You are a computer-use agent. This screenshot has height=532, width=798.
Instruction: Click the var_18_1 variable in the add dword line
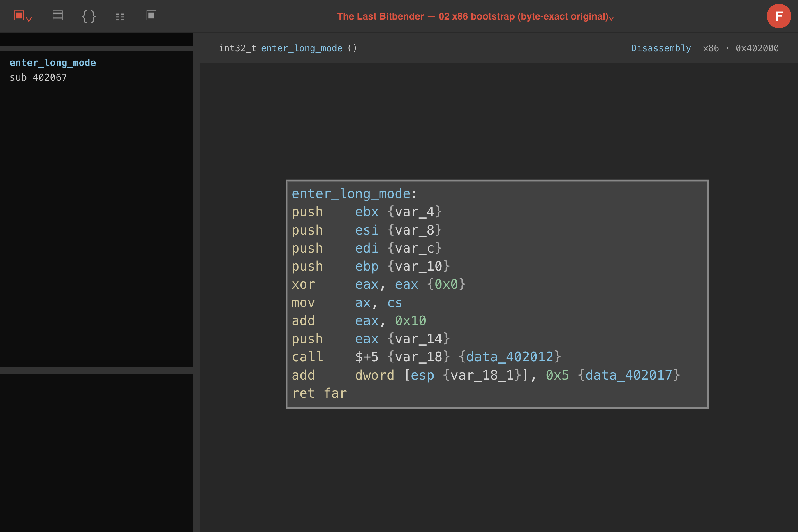(482, 375)
